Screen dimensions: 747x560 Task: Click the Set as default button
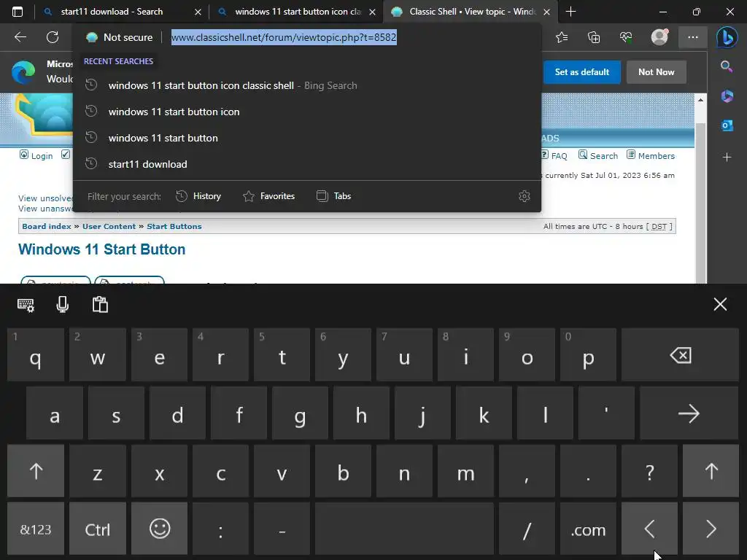[x=581, y=72]
